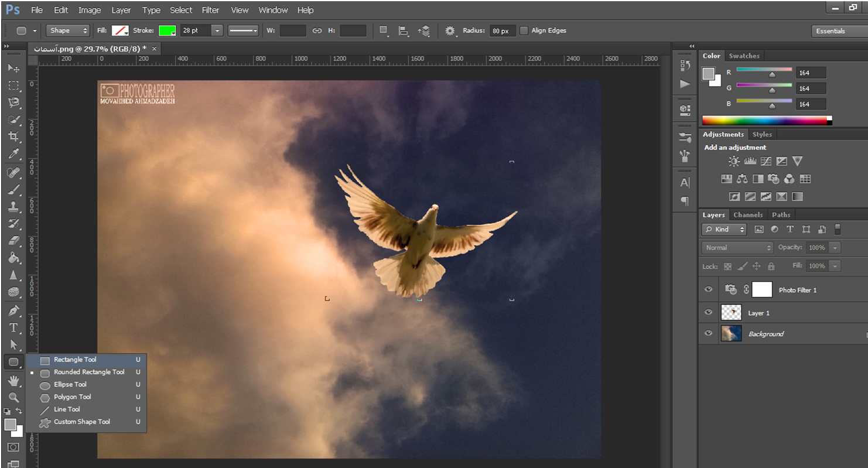Click the link width and height icon
The height and width of the screenshot is (468, 868).
(x=317, y=30)
